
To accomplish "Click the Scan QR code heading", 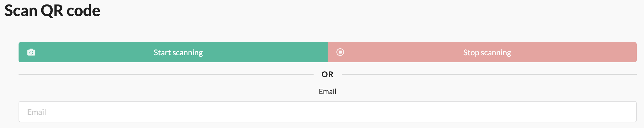I will (x=52, y=11).
